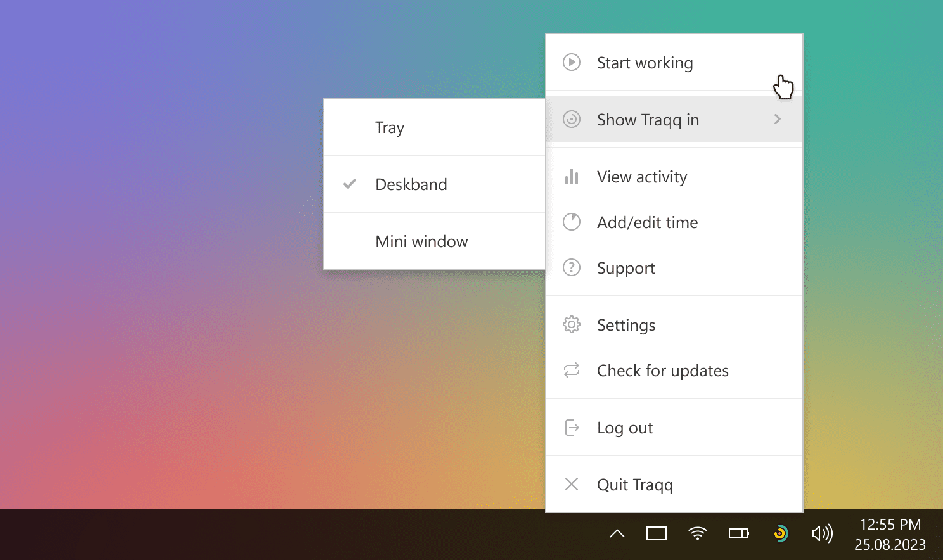Click the X icon next to Quit Traqq
Viewport: 943px width, 560px height.
point(572,484)
